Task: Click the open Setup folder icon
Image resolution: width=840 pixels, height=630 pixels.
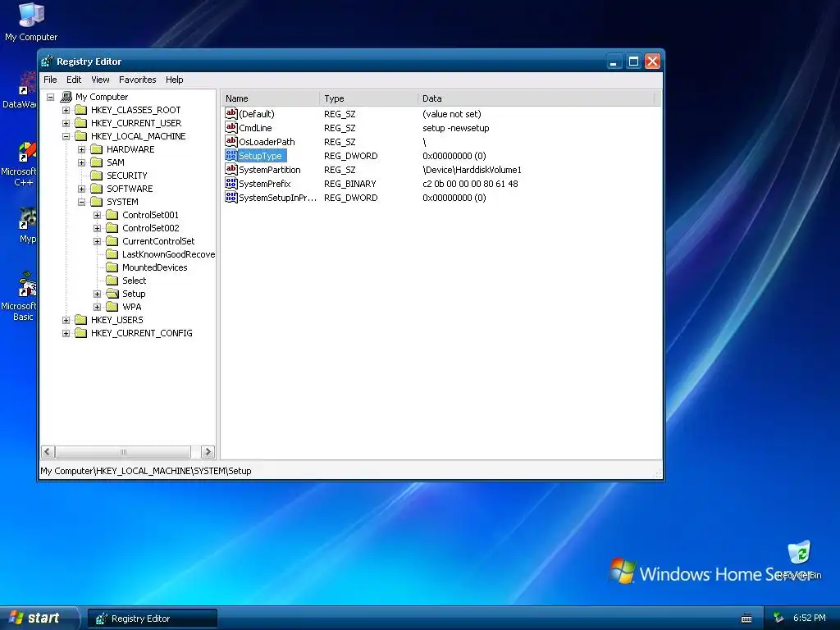Action: 112,294
